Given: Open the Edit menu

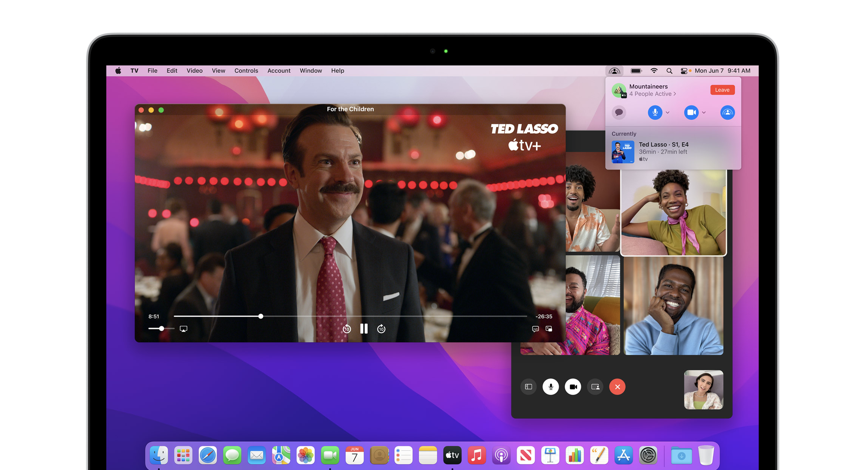Looking at the screenshot, I should (172, 71).
